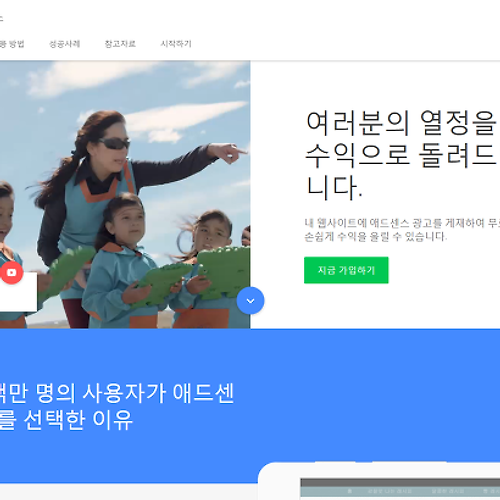Open the partially visible 활용 방법 menu item
This screenshot has width=500, height=500.
[x=12, y=44]
